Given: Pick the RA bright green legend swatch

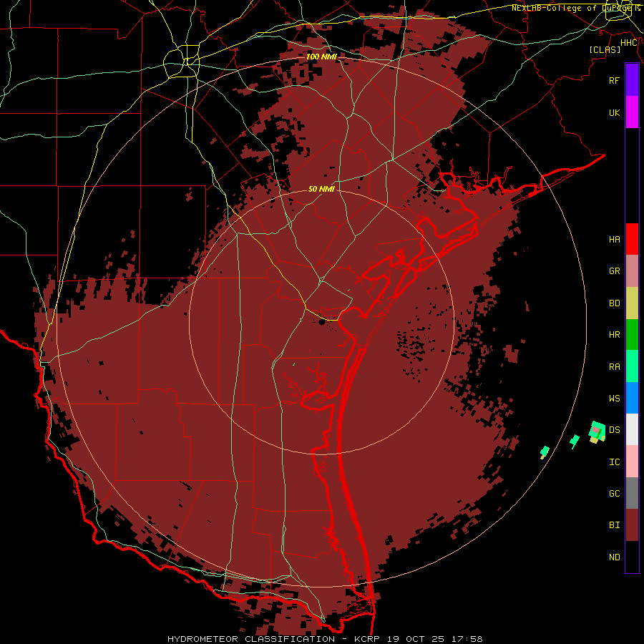Looking at the screenshot, I should (632, 366).
